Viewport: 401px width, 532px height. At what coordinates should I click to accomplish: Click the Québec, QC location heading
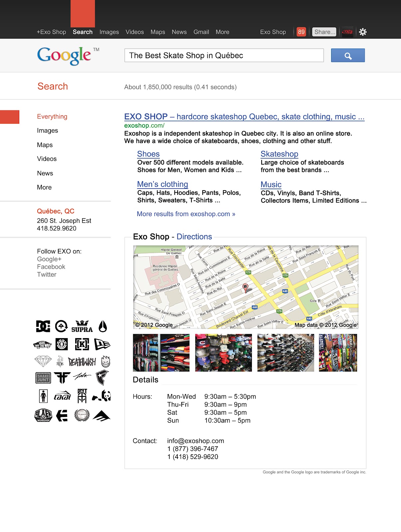tap(56, 211)
